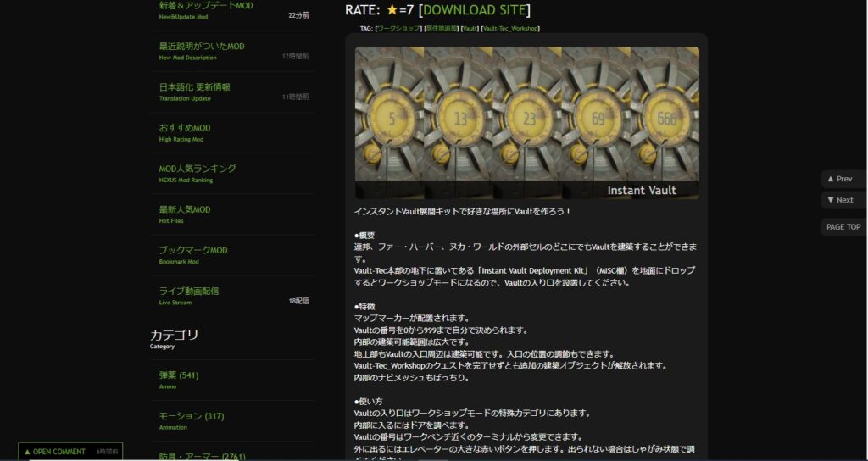Jump back up with PAGE TOP button
The image size is (868, 461).
[843, 227]
